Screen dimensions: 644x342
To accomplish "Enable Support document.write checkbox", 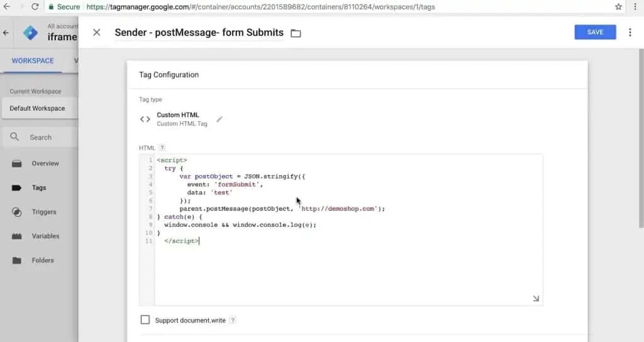I will [x=145, y=320].
